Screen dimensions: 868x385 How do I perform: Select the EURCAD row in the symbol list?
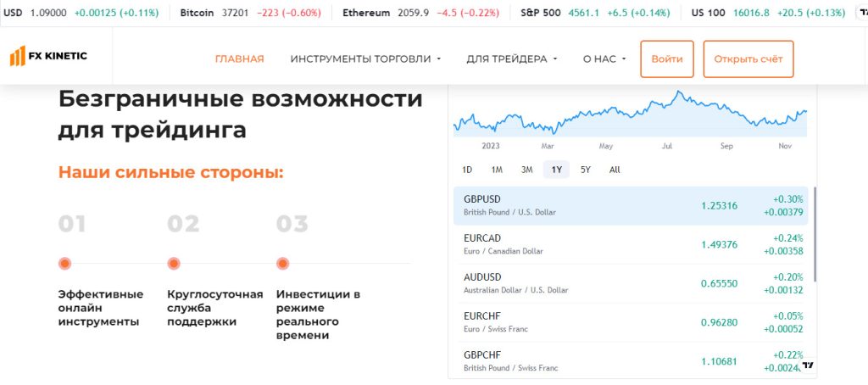[x=631, y=244]
